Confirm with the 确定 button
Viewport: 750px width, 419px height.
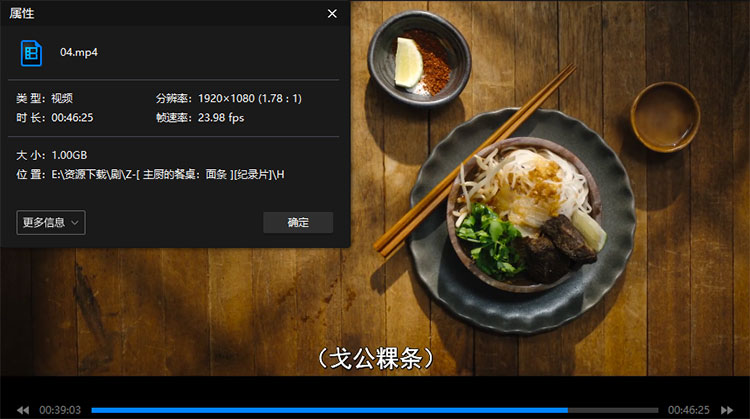click(298, 222)
